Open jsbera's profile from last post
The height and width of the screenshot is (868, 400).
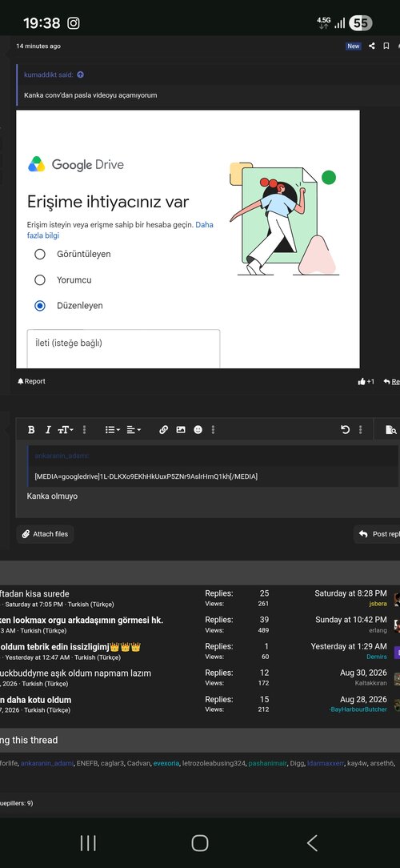(378, 604)
